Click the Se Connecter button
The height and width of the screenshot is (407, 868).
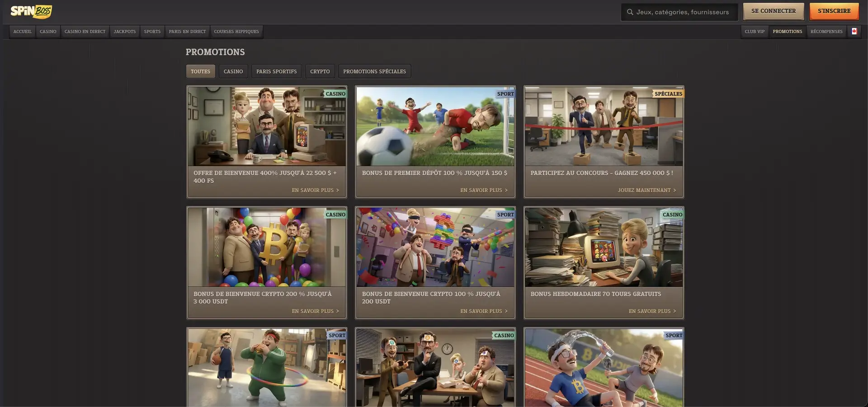coord(773,11)
